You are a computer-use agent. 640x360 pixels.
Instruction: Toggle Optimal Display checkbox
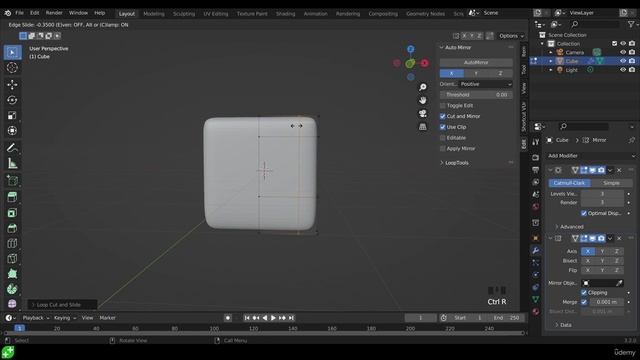pos(584,213)
